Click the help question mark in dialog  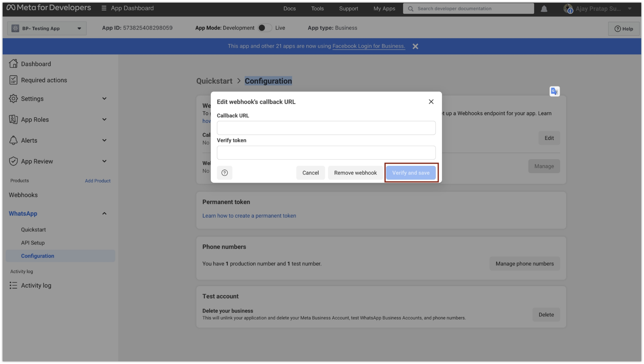(225, 173)
